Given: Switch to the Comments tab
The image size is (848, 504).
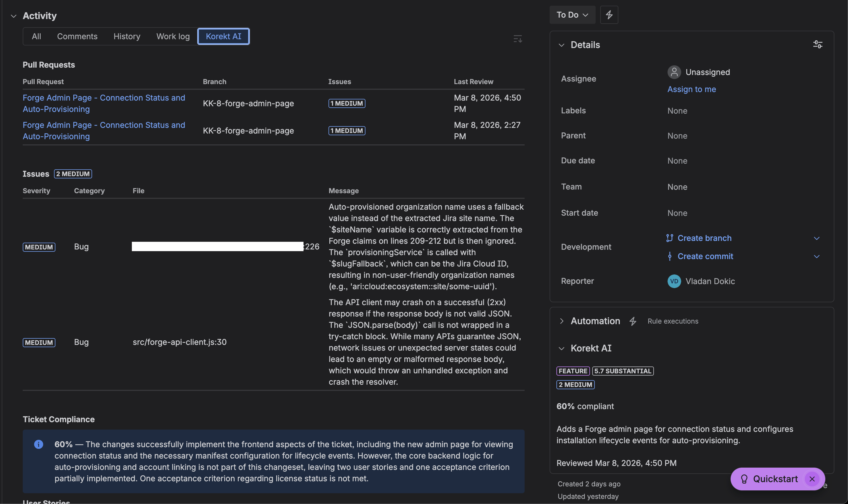Looking at the screenshot, I should point(77,36).
